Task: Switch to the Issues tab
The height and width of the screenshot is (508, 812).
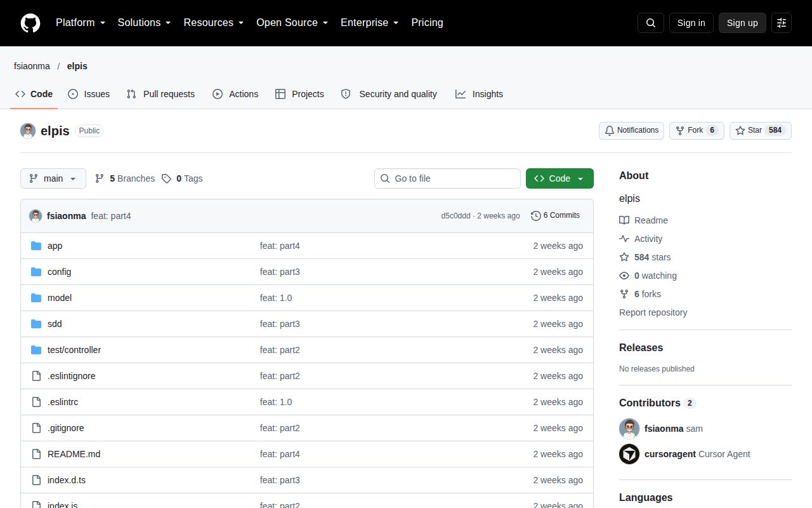Action: click(89, 94)
